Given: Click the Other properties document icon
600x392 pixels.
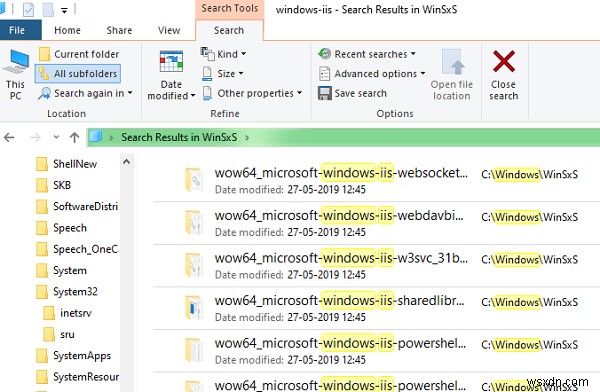Looking at the screenshot, I should [207, 93].
